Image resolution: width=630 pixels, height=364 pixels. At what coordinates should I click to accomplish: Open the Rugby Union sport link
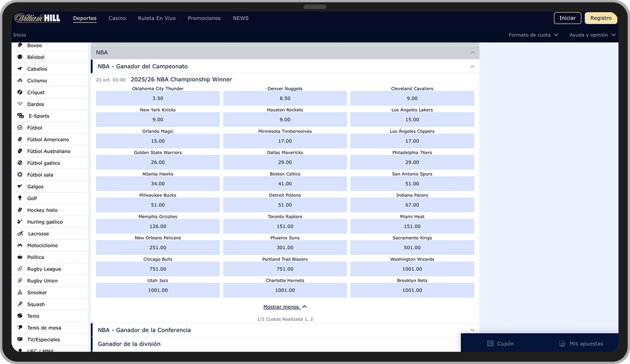click(x=43, y=281)
